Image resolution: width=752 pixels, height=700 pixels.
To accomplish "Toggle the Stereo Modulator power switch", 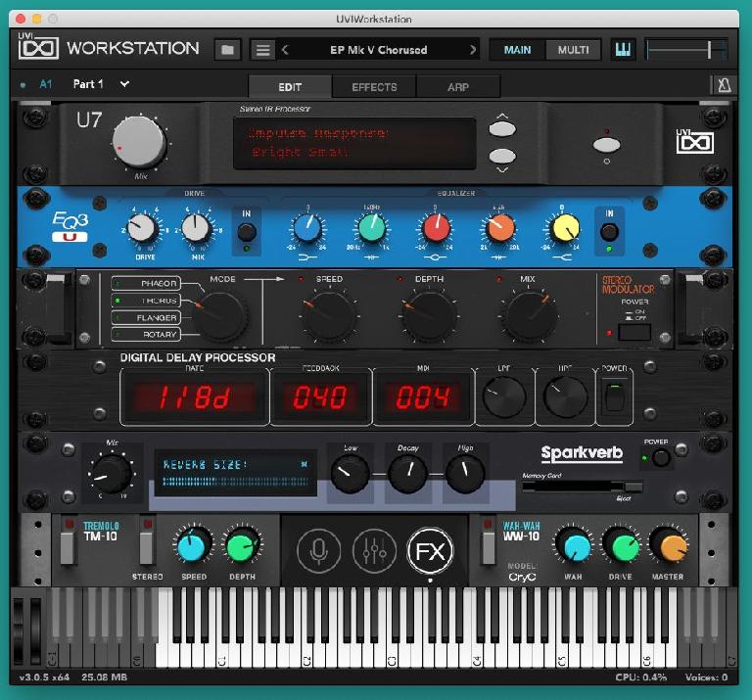I will (x=634, y=332).
